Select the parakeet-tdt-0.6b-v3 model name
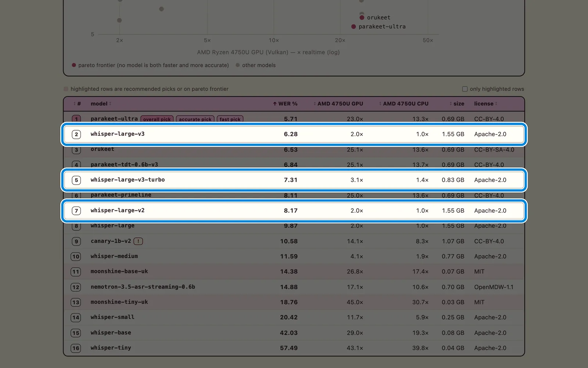 124,164
